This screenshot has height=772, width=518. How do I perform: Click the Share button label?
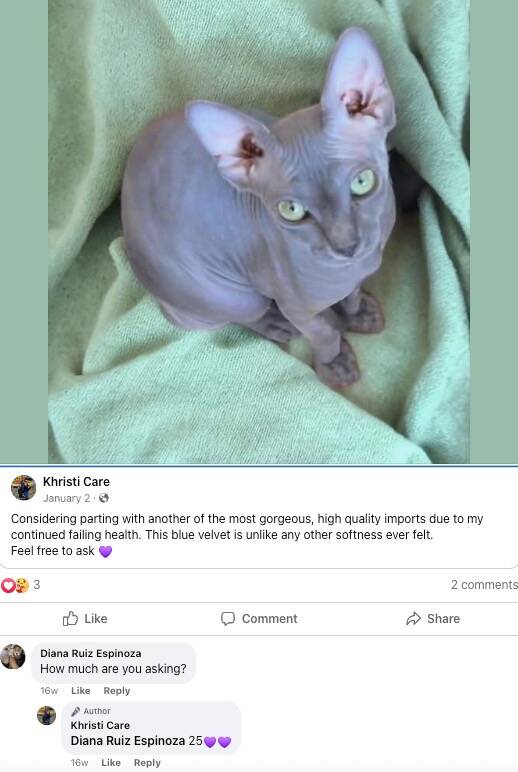443,618
